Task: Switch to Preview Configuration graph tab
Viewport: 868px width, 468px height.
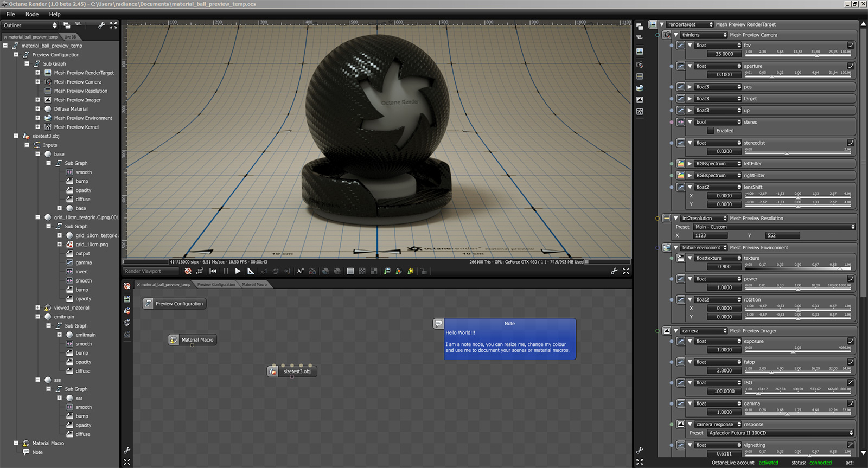Action: [x=216, y=284]
